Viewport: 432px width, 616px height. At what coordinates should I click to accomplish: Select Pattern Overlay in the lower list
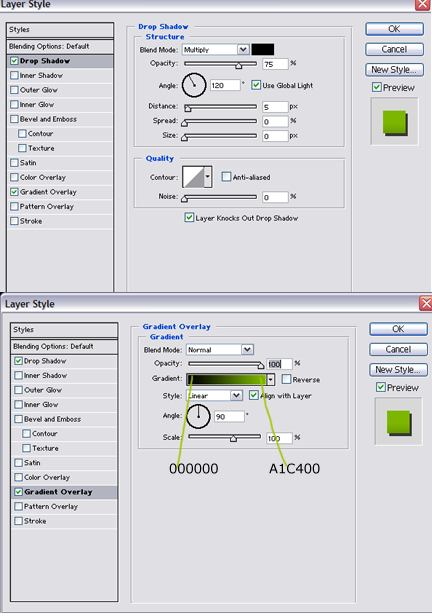[x=64, y=506]
